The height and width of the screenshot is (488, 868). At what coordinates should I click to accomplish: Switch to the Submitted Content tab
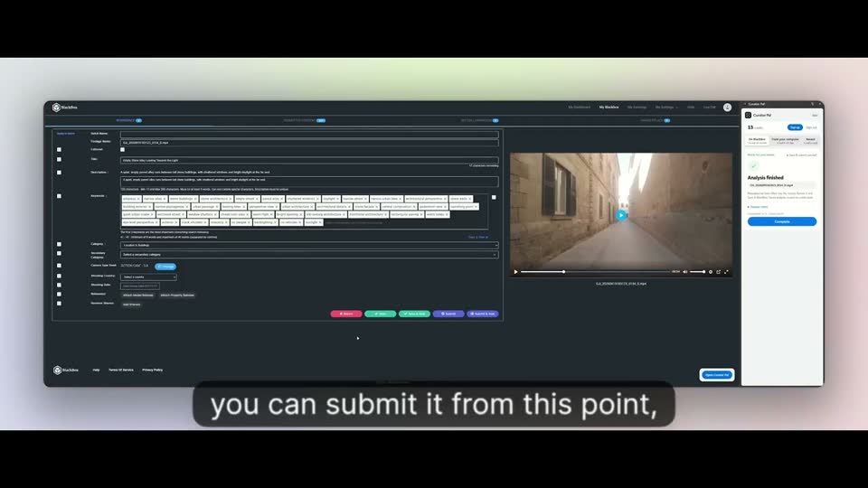coord(304,120)
